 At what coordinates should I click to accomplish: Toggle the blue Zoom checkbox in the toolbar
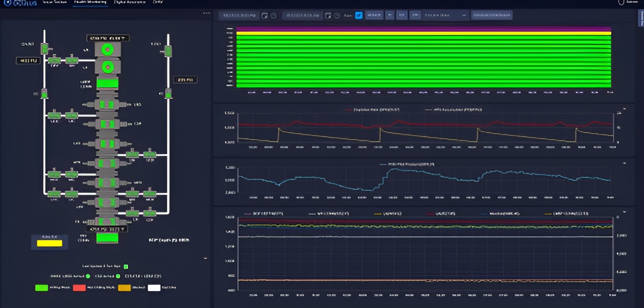(x=359, y=15)
